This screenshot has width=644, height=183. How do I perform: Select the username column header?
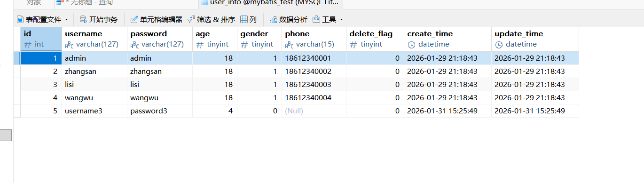click(x=94, y=39)
